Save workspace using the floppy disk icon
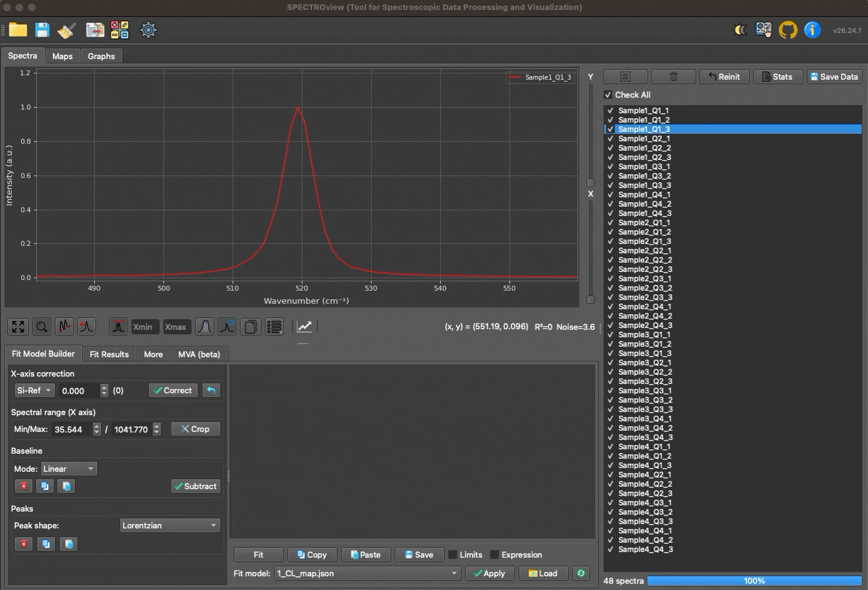This screenshot has height=590, width=868. 42,30
